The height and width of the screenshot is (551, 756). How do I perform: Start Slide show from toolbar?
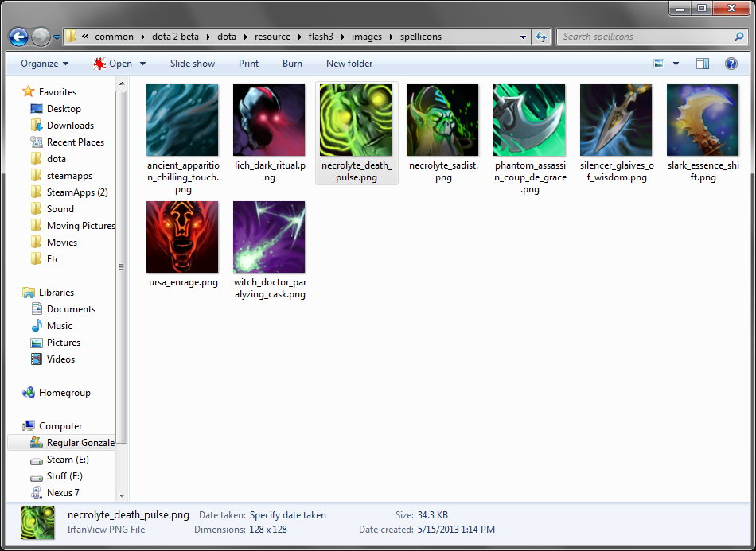pyautogui.click(x=193, y=64)
